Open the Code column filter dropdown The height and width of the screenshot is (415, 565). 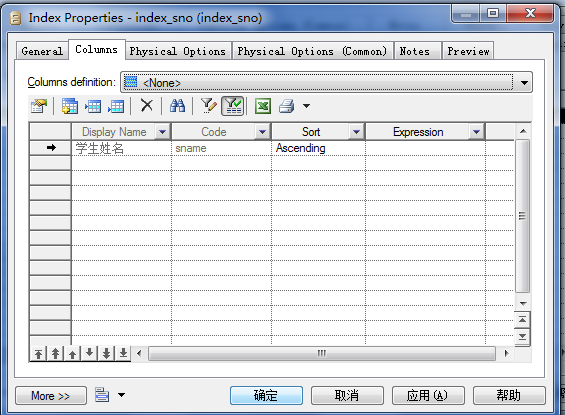tap(262, 132)
